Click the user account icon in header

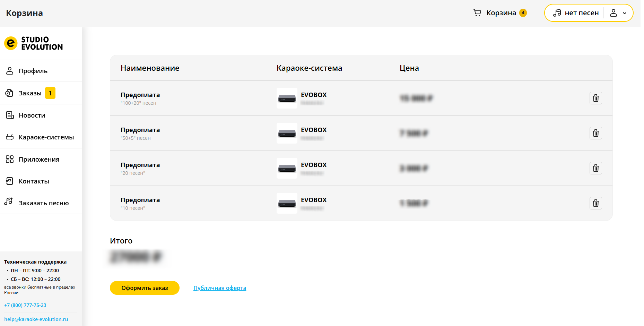click(613, 13)
